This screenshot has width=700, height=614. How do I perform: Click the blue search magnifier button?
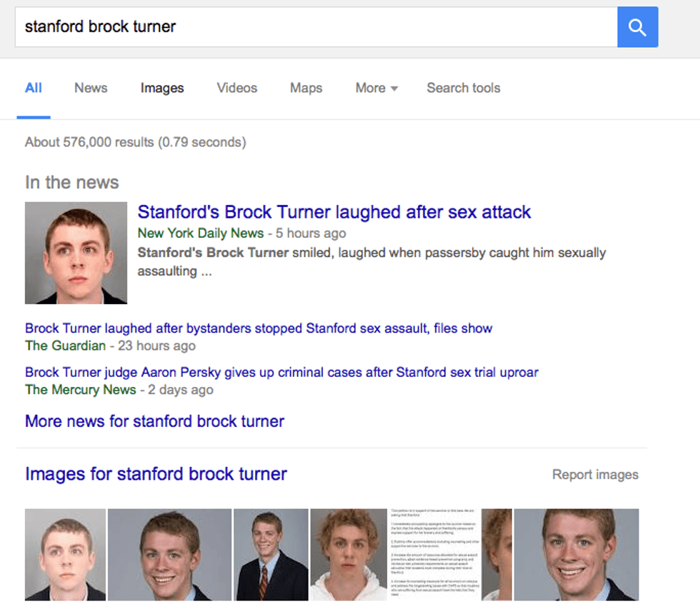coord(637,27)
